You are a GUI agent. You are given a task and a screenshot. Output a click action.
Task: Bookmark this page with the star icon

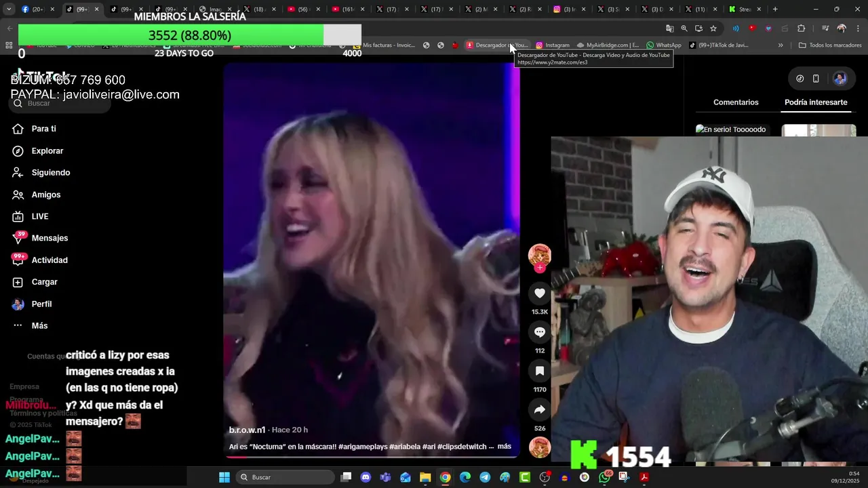tap(713, 28)
